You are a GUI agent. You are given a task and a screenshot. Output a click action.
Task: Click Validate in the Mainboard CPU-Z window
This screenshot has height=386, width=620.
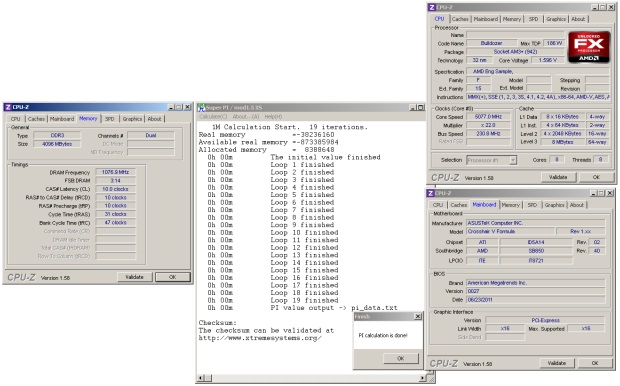pos(557,363)
